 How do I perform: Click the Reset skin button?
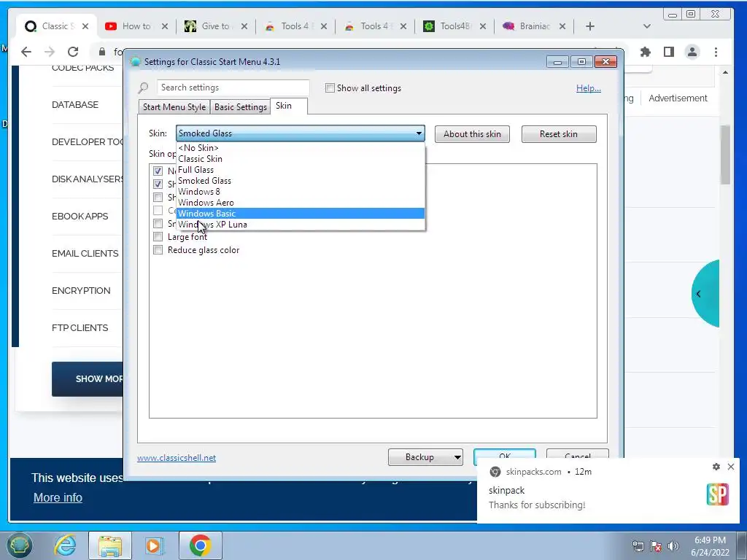[559, 134]
